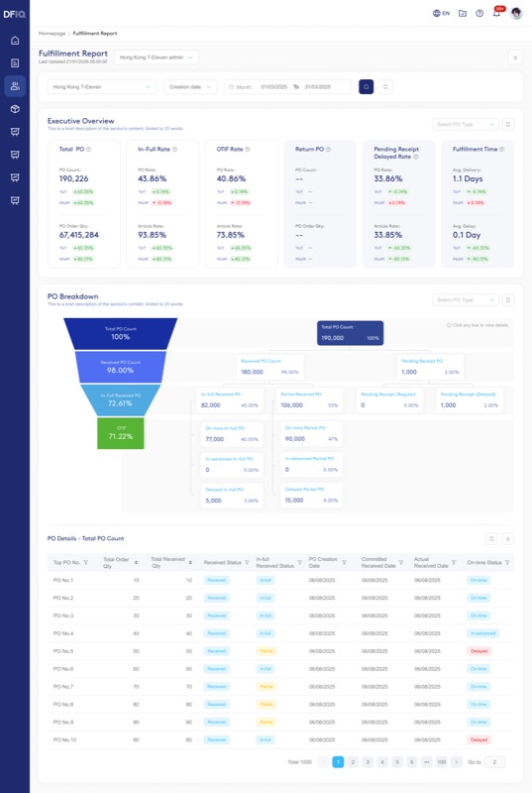Select the Pending Receipt (Delayed) box
This screenshot has width=532, height=793.
click(470, 400)
